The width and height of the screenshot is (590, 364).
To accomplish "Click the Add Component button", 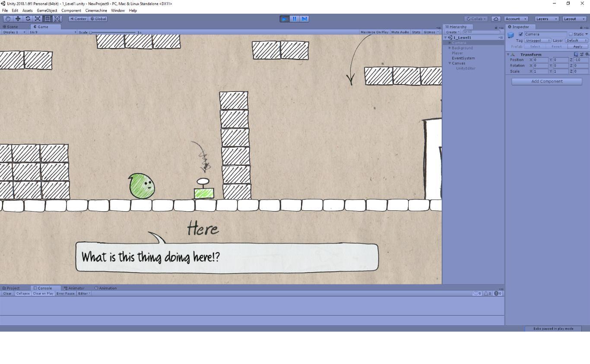I will pyautogui.click(x=547, y=81).
